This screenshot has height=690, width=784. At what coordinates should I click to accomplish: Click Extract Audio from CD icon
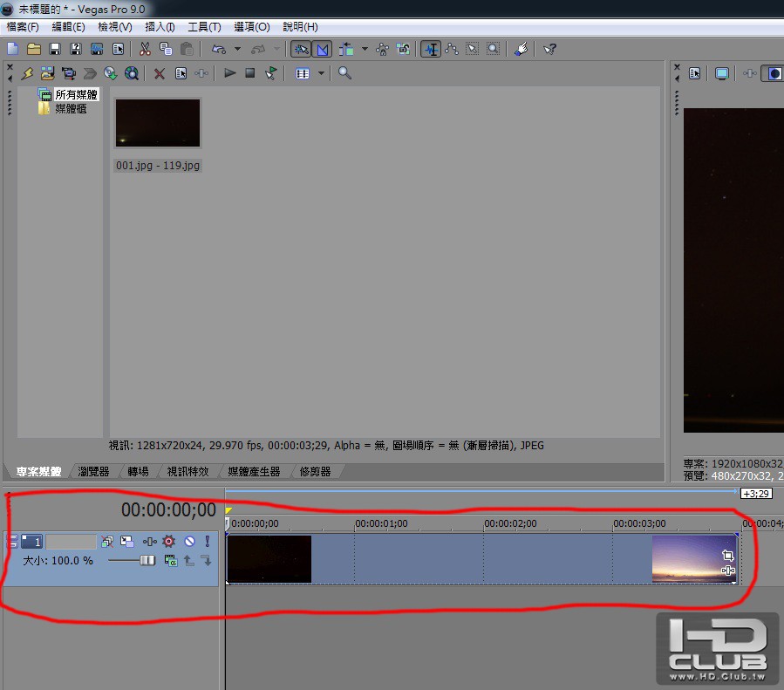click(110, 73)
